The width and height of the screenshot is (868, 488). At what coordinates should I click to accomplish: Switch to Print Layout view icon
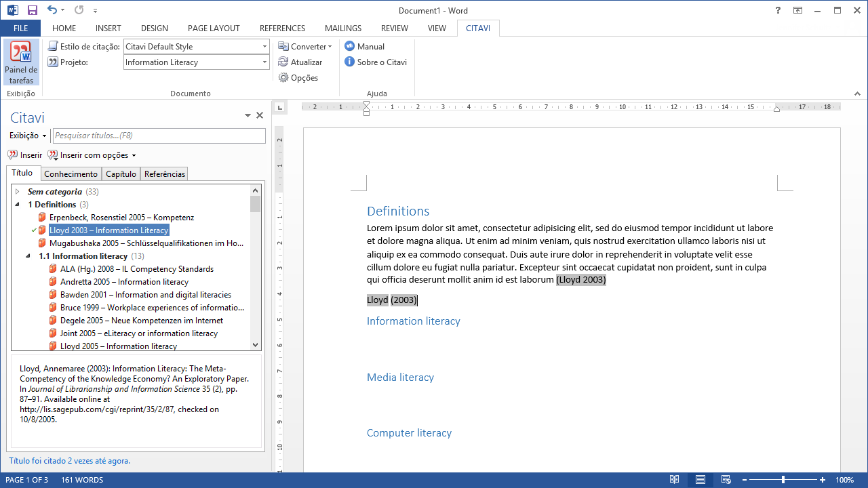click(x=700, y=480)
